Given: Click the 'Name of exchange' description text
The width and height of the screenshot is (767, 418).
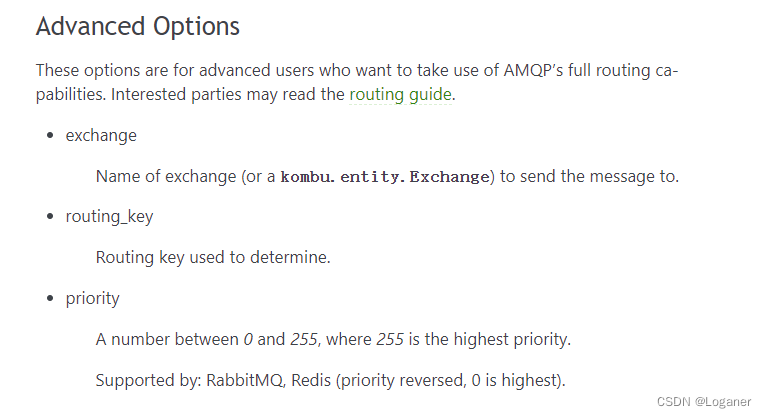Looking at the screenshot, I should (166, 176).
